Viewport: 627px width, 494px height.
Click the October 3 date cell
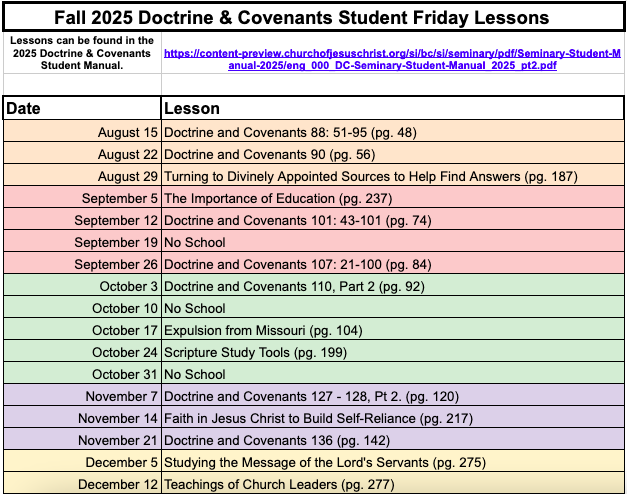tap(82, 286)
